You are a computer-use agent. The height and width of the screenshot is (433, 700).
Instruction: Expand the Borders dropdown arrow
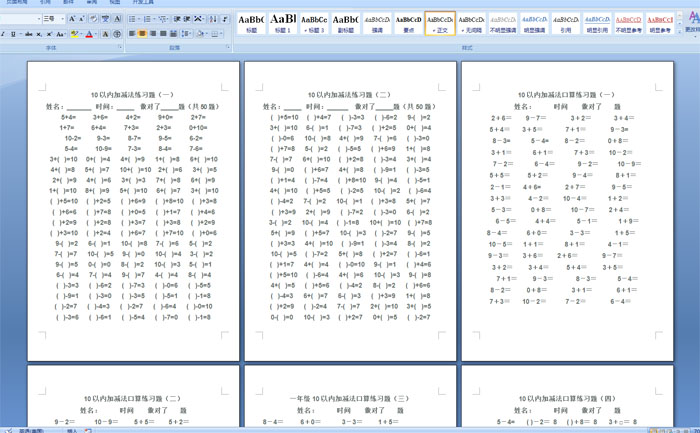click(221, 34)
